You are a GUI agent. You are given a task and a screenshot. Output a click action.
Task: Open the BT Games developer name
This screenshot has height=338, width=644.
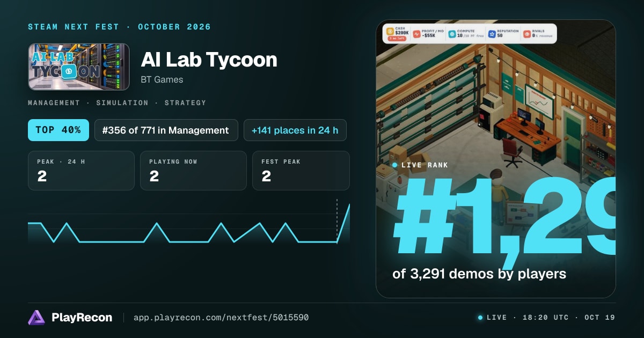[x=162, y=79]
